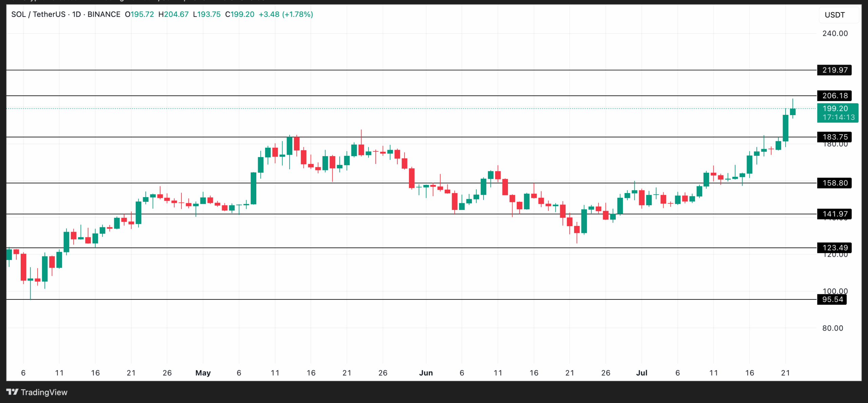Viewport: 868px width, 403px height.
Task: Click the May label on time axis
Action: pos(203,373)
